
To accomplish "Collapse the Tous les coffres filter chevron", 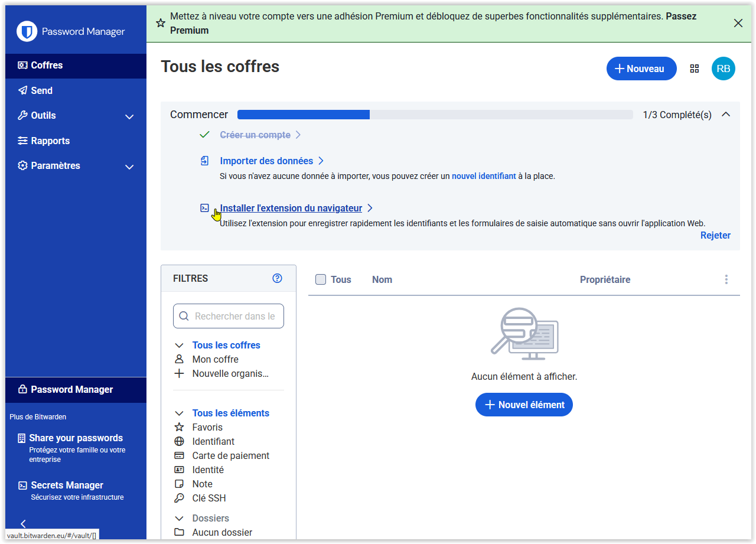I will [179, 345].
